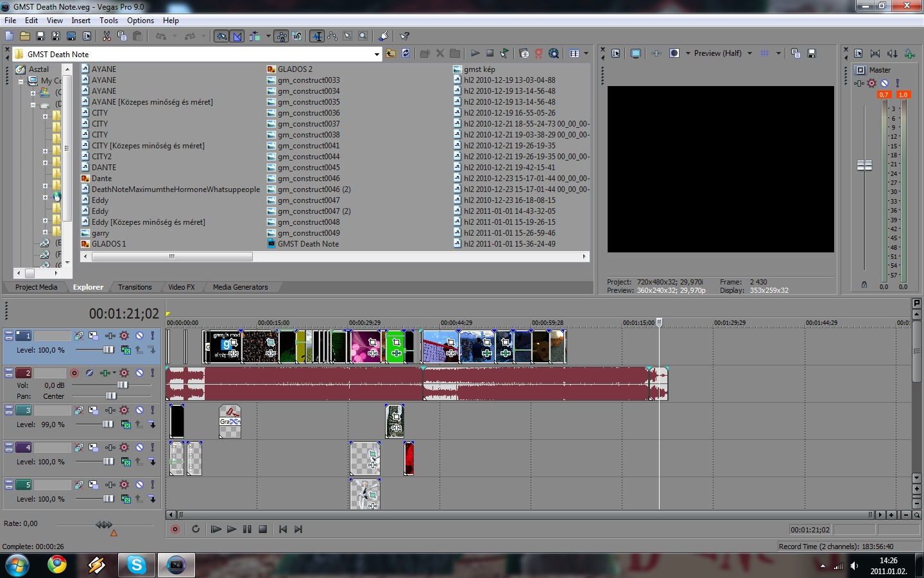This screenshot has height=578, width=924.
Task: Toggle Lock Envelopes to Events button
Action: tap(282, 36)
